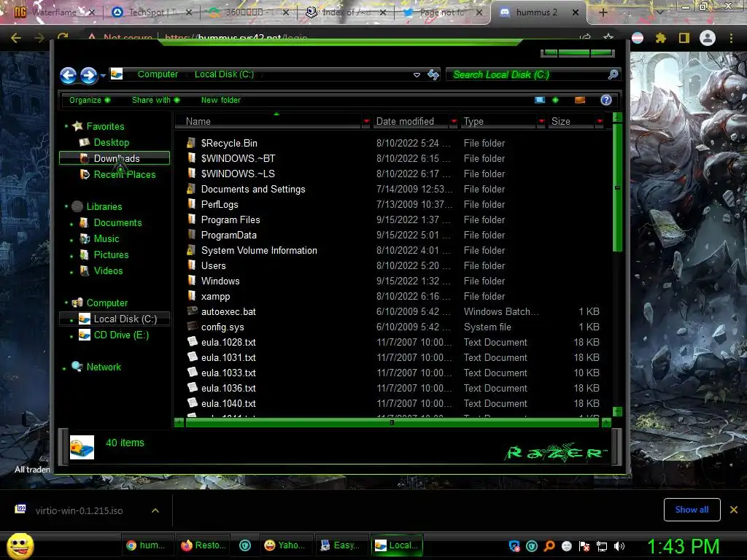Switch to the Waterflame browser tab
747x560 pixels.
[53, 12]
